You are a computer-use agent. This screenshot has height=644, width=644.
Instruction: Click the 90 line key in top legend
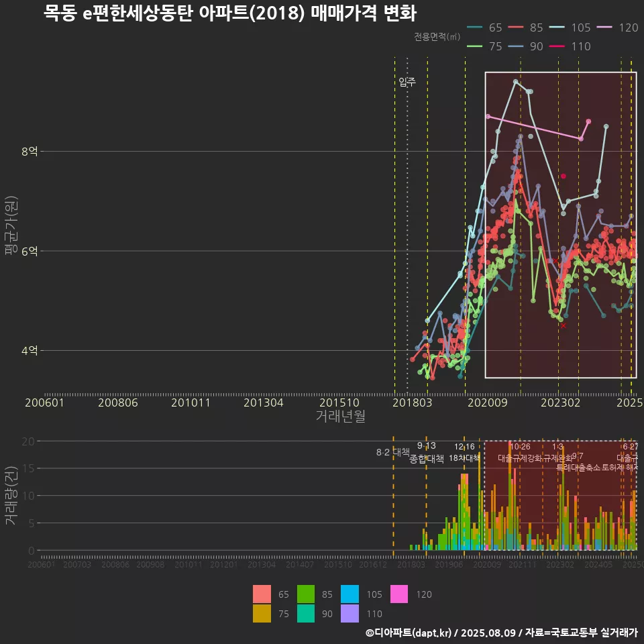click(x=516, y=46)
